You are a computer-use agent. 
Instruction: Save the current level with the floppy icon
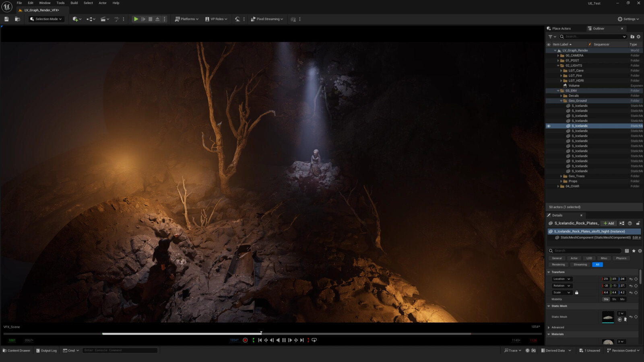6,19
